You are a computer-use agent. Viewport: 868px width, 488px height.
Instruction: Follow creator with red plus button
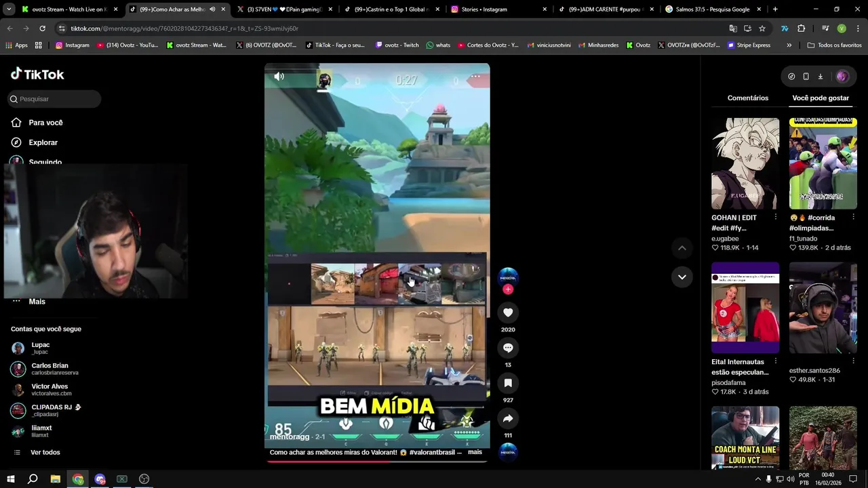(508, 289)
